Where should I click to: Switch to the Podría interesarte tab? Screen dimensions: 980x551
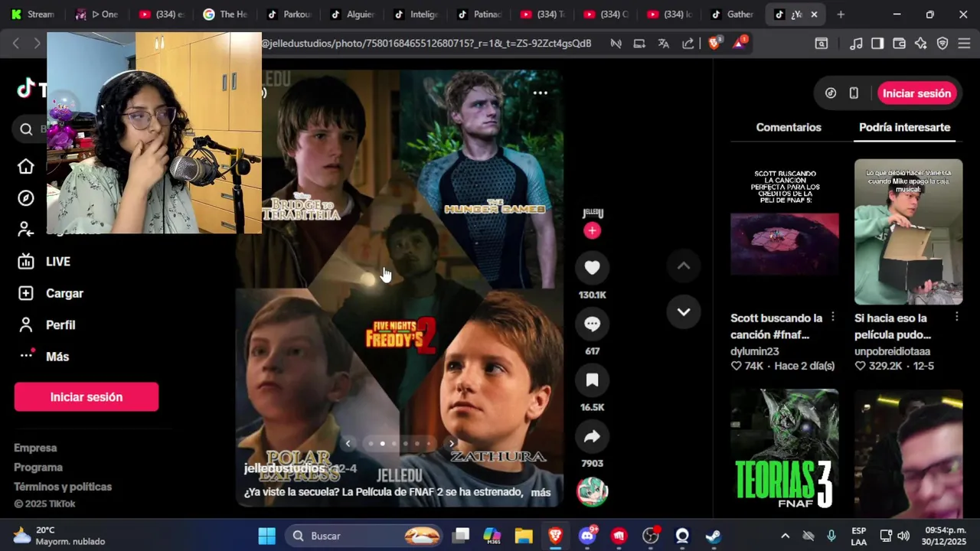click(x=904, y=127)
